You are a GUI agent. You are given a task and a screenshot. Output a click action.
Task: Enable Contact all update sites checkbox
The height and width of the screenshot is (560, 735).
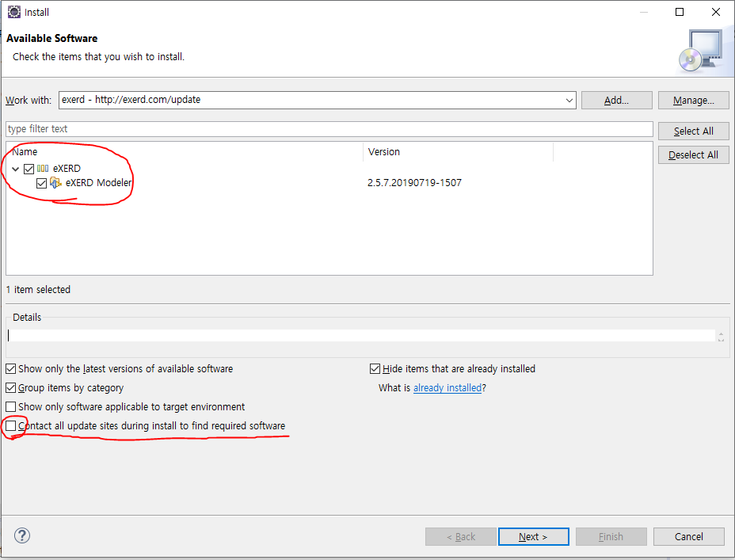pyautogui.click(x=11, y=425)
